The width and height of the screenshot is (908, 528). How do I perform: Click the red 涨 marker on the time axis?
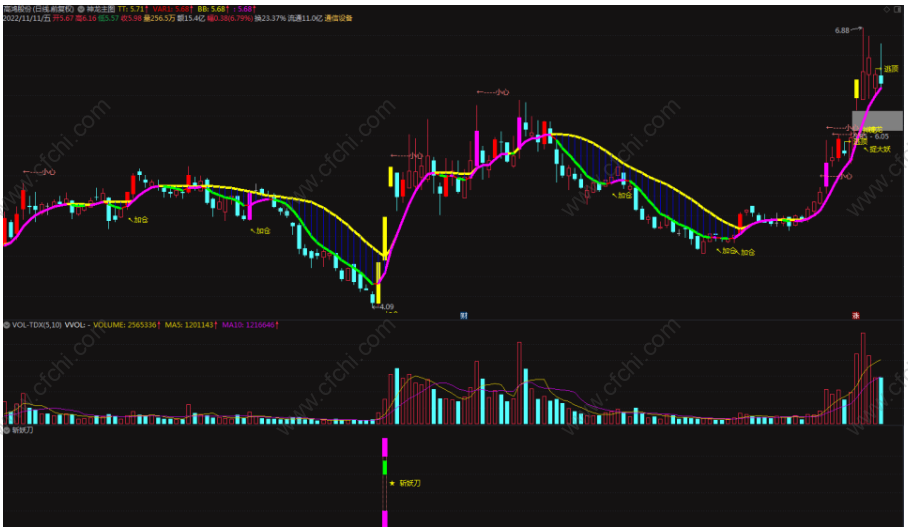point(855,316)
